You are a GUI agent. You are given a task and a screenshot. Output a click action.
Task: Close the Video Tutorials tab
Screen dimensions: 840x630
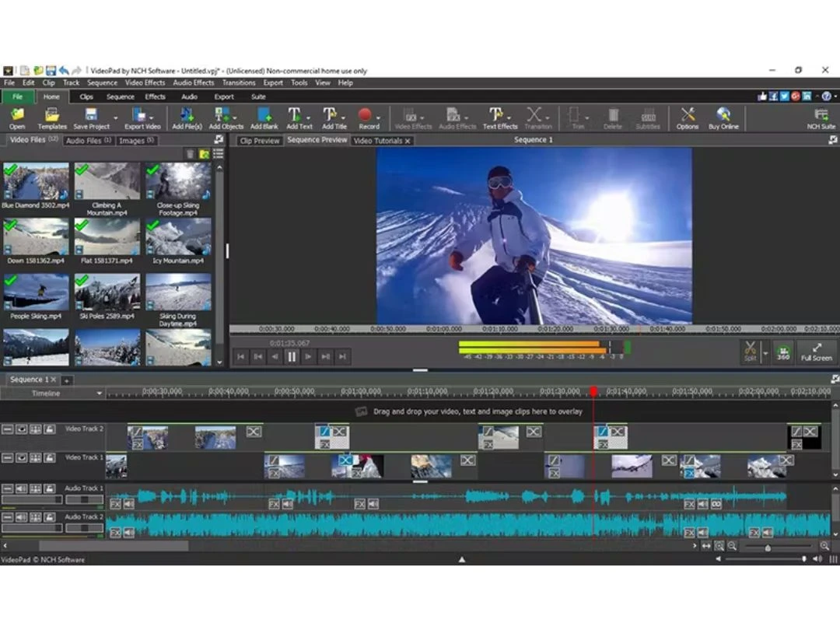(x=408, y=141)
